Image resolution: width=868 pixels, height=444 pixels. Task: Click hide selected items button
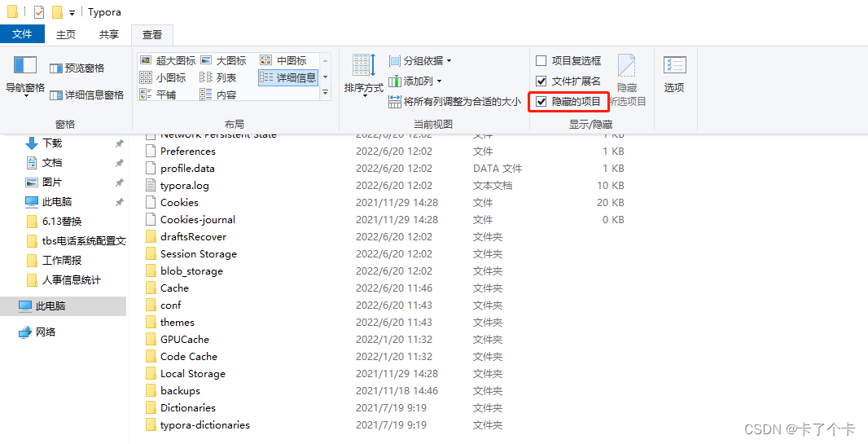[627, 81]
